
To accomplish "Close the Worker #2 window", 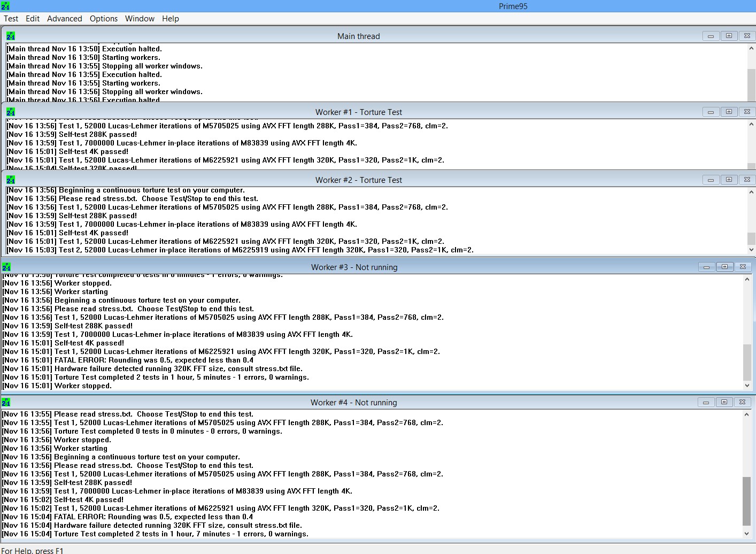I will [x=747, y=180].
